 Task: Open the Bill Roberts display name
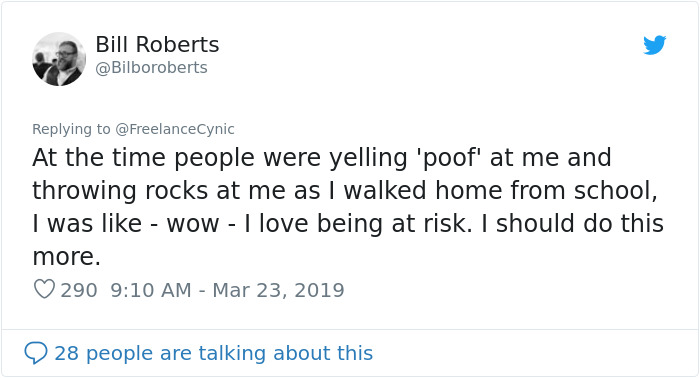click(x=157, y=44)
